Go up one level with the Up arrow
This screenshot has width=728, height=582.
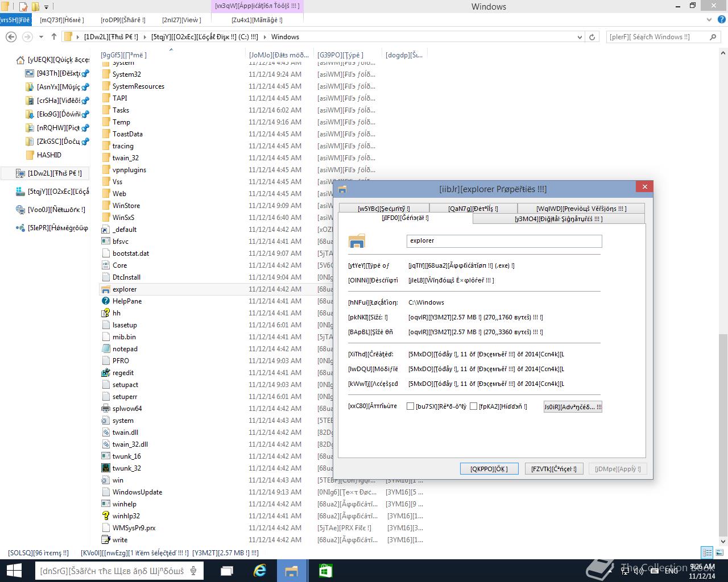tap(54, 37)
